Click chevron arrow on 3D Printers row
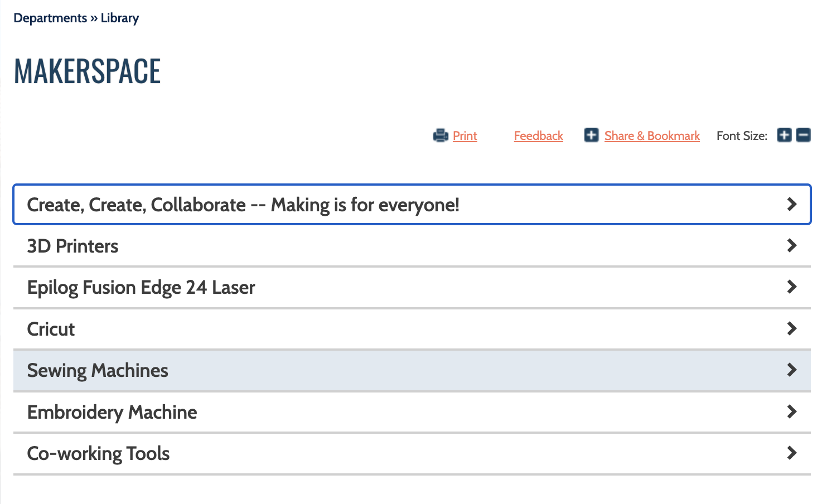Screen dimensions: 822x504 click(x=791, y=245)
